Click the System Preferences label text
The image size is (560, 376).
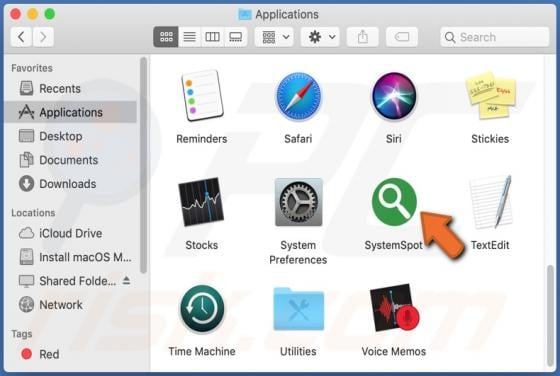coord(298,252)
